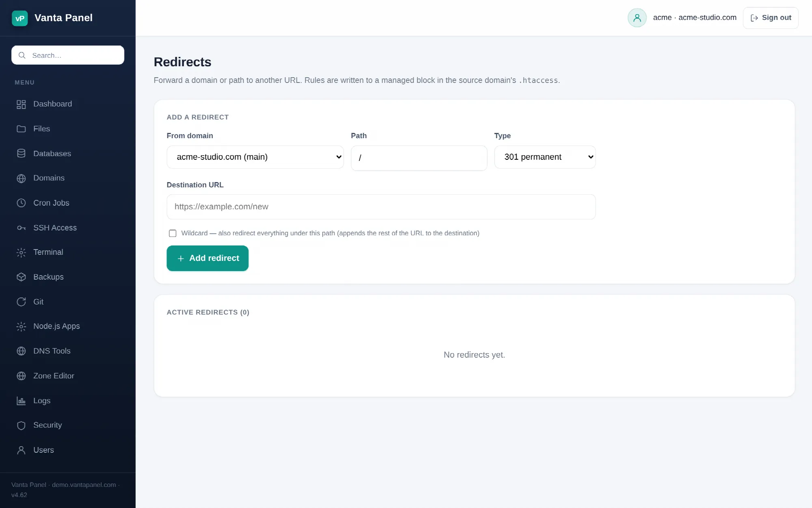Click the Cron Jobs clock icon

[x=21, y=203]
